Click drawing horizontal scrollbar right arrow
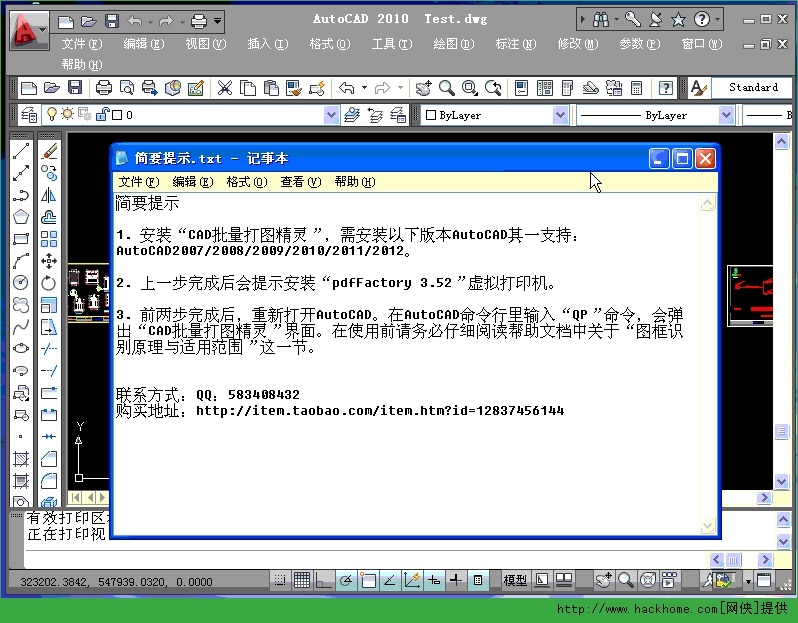Screen dimensions: 798x623 763,497
